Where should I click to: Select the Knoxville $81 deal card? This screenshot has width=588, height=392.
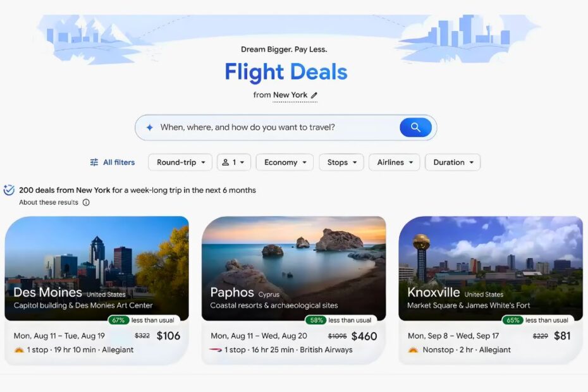point(491,290)
